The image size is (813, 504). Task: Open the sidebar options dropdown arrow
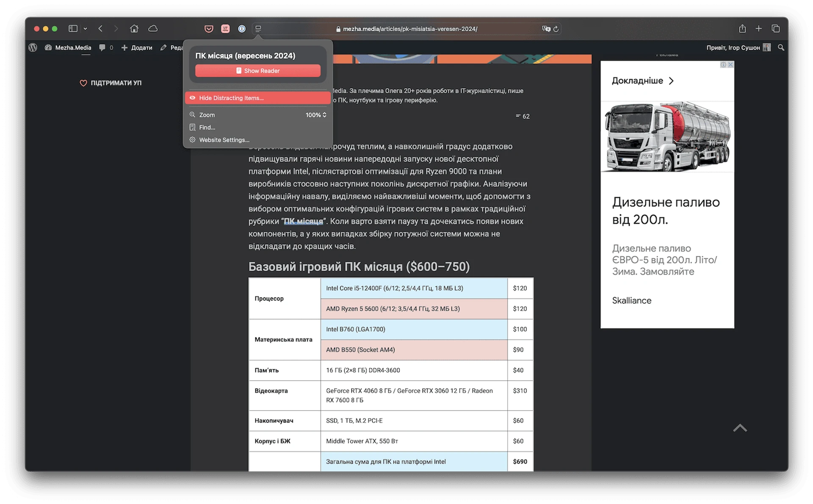point(85,29)
